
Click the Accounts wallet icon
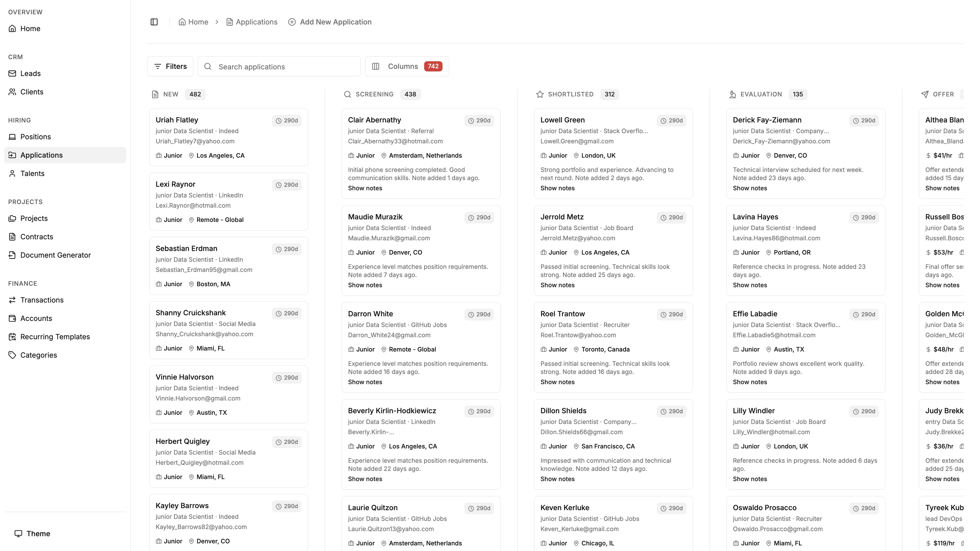[x=13, y=318]
